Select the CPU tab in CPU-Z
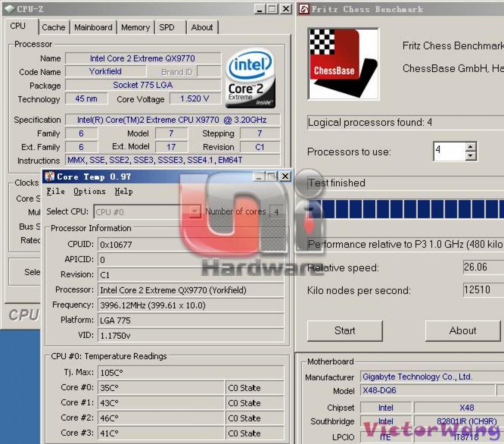Screen dimensions: 504x444 tap(18, 26)
